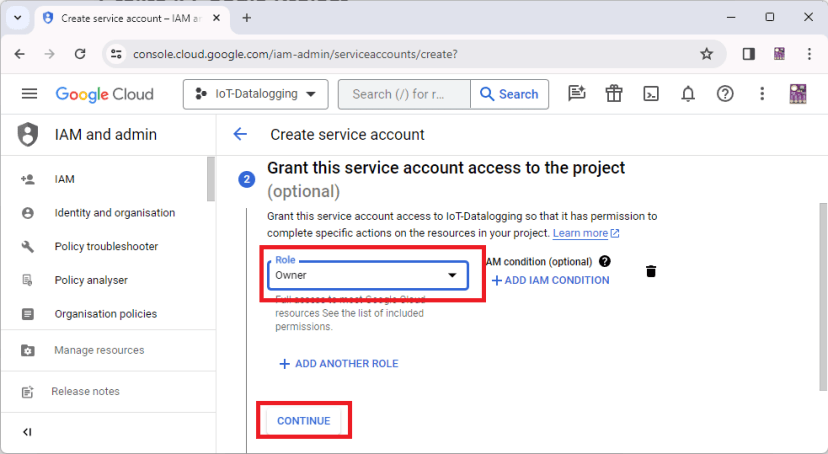
Task: Close the Create service account tab
Action: tap(217, 18)
